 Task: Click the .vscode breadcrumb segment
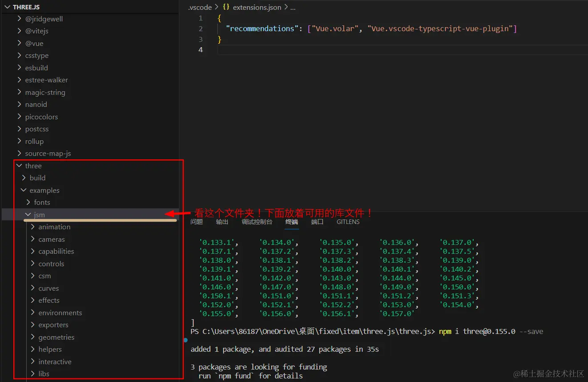pyautogui.click(x=200, y=7)
